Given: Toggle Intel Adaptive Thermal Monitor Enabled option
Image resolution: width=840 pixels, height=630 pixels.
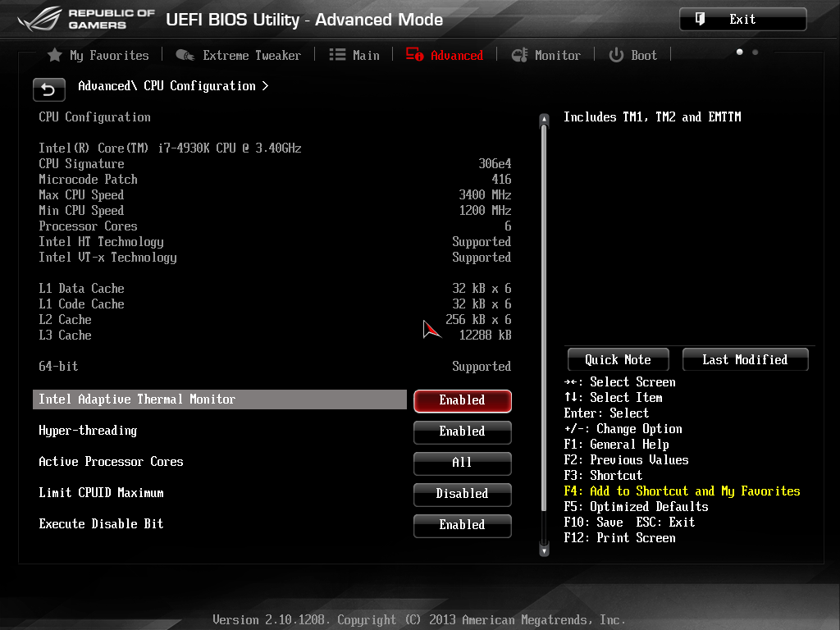Looking at the screenshot, I should click(x=462, y=400).
